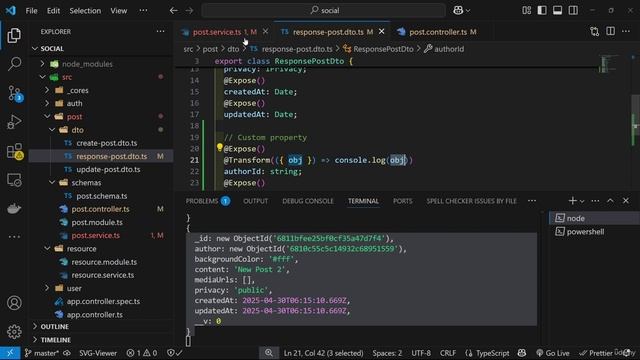Open remote window status bar button
The width and height of the screenshot is (640, 360).
coord(10,353)
